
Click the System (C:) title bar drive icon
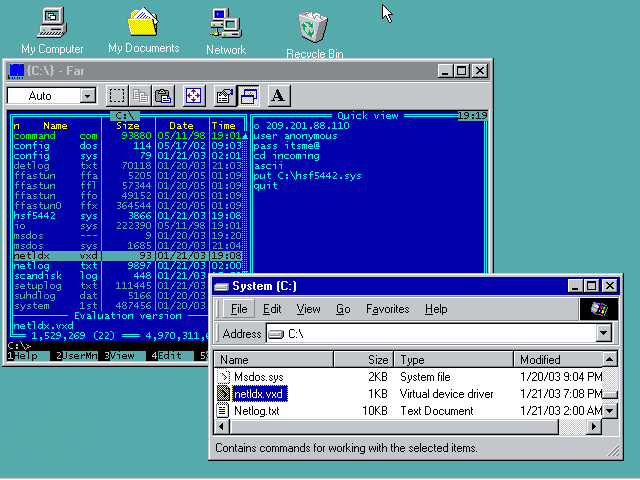point(222,287)
